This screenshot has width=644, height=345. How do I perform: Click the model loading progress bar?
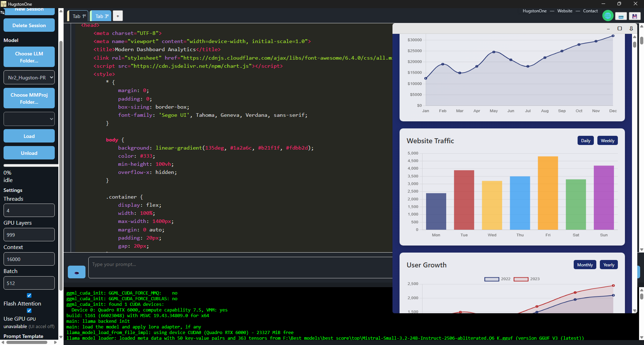pyautogui.click(x=30, y=165)
